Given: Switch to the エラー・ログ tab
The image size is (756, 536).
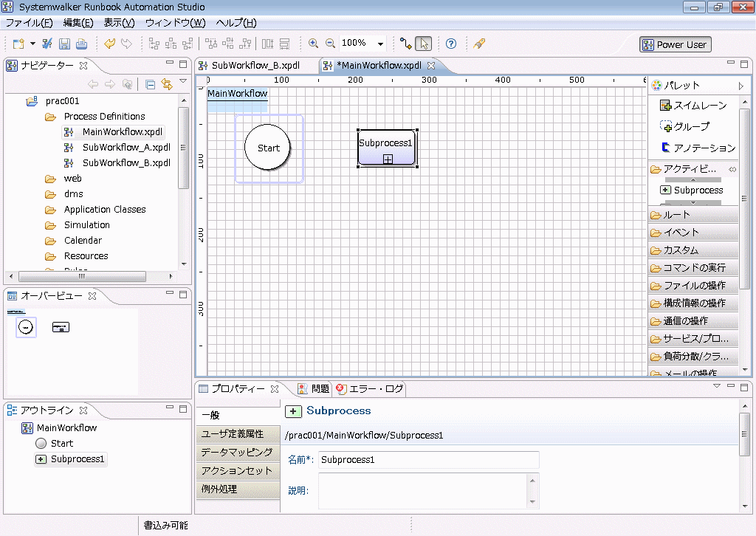Looking at the screenshot, I should tap(370, 388).
